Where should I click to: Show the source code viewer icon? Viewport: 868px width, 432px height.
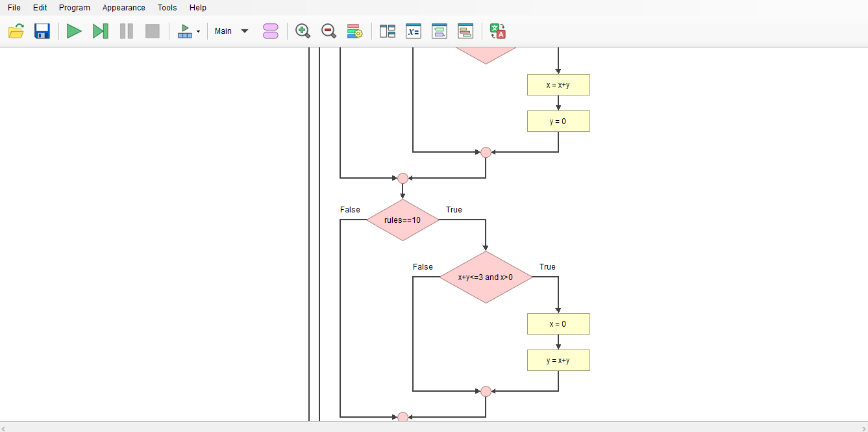coord(465,31)
